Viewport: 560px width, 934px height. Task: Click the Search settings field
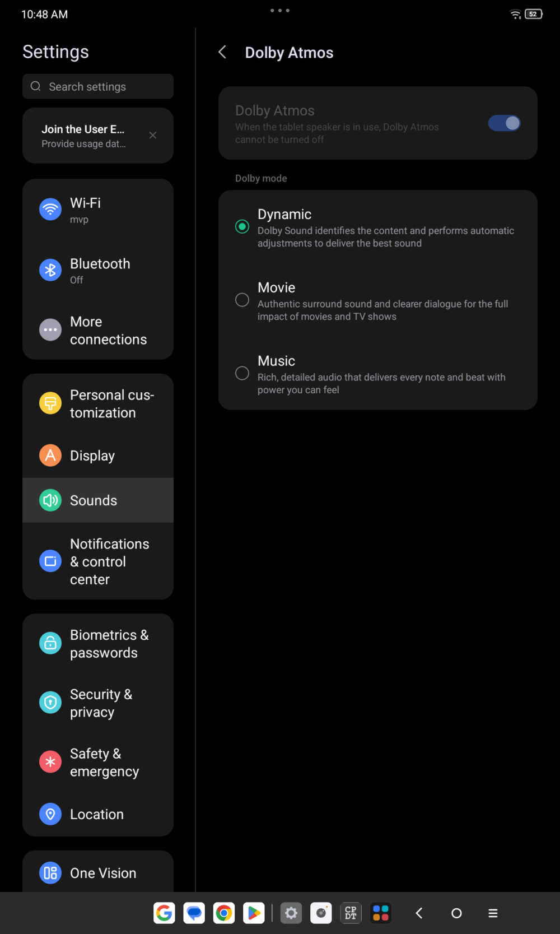[x=98, y=87]
